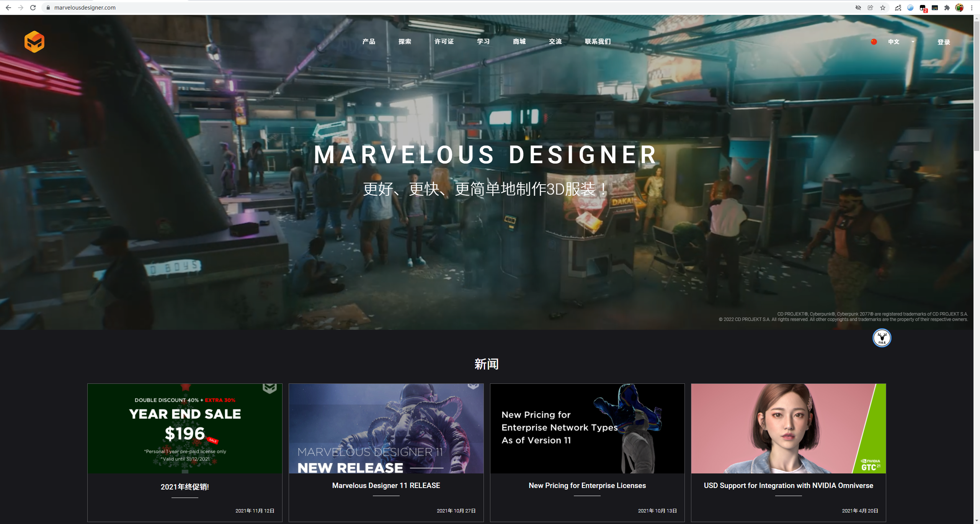Screen dimensions: 980x524
Task: Bookmark this page with star icon
Action: point(883,8)
